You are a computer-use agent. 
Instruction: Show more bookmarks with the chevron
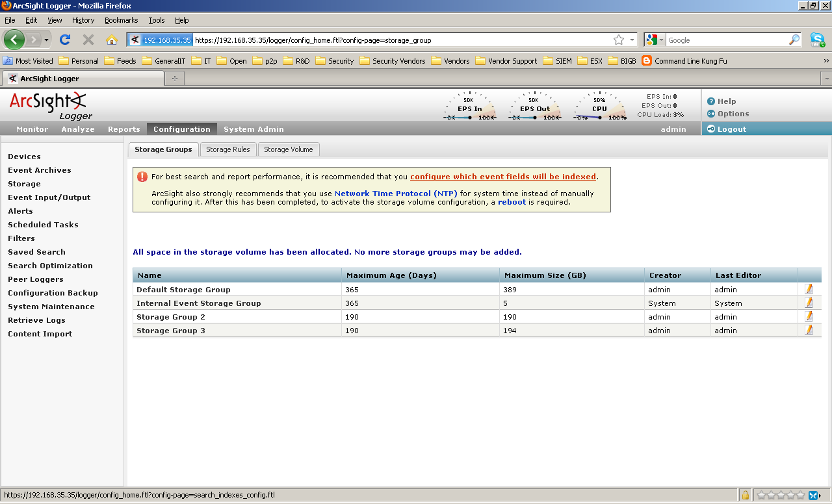coord(826,61)
